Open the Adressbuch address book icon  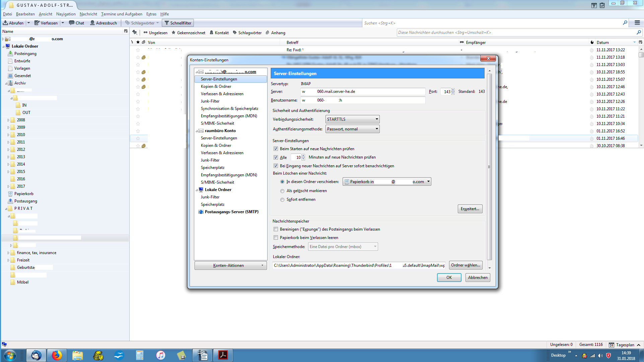point(92,23)
